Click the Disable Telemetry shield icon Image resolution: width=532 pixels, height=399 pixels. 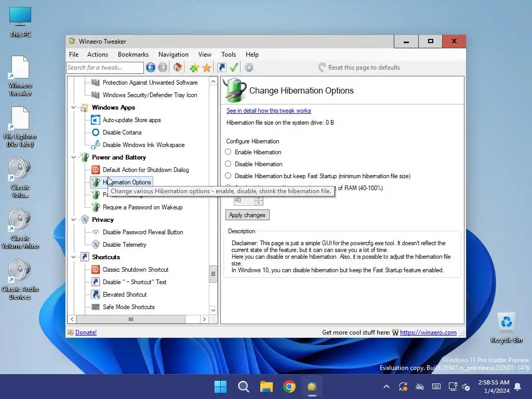pos(96,245)
